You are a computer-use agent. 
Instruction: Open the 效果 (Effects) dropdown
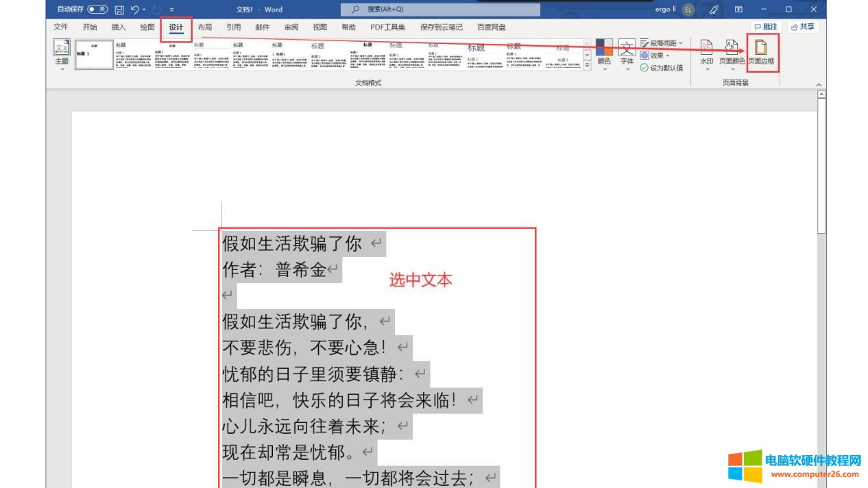pos(657,55)
